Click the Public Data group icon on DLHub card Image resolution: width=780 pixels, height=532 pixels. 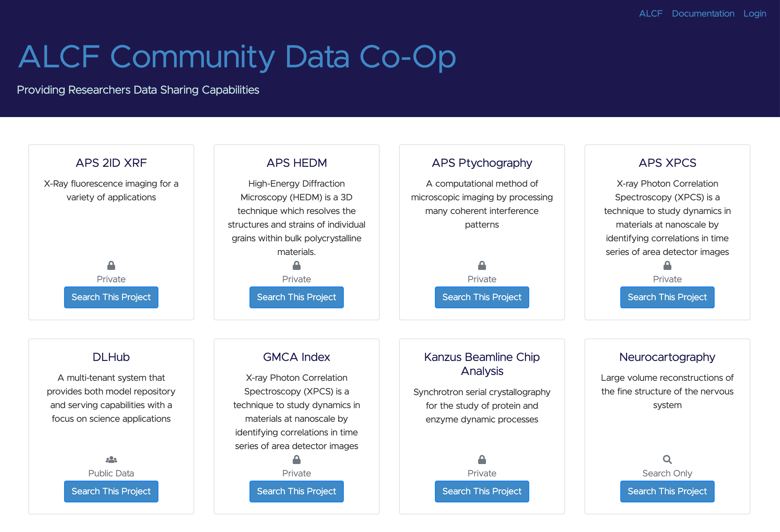tap(111, 459)
